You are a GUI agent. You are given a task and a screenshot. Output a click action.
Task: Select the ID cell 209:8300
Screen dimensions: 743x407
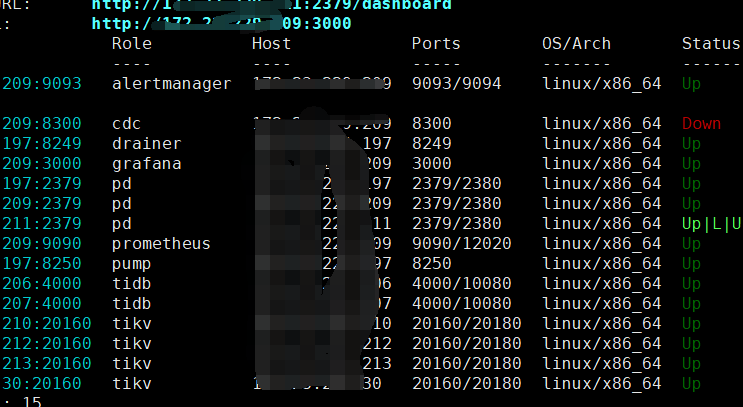point(42,124)
